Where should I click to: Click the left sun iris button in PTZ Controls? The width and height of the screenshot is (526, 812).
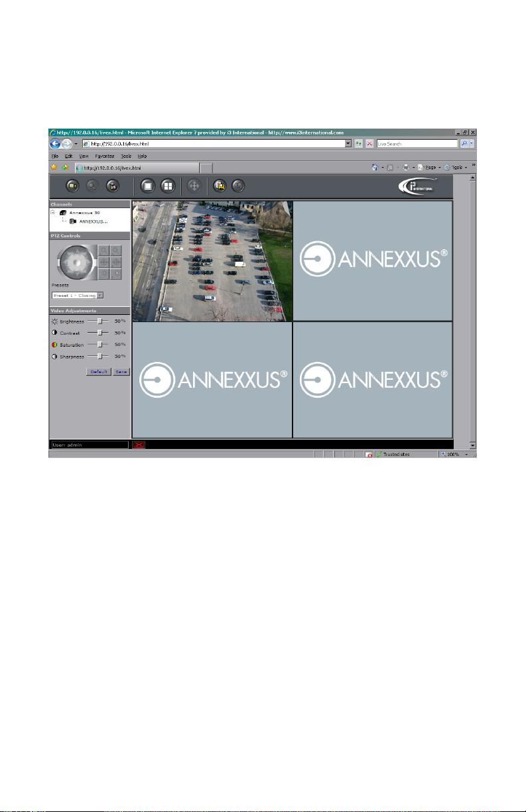click(x=103, y=273)
